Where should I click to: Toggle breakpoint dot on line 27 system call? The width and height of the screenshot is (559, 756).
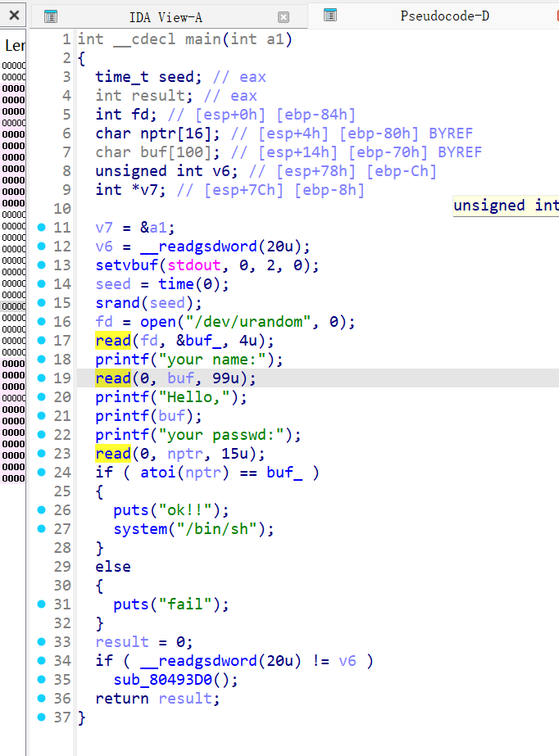pos(42,528)
